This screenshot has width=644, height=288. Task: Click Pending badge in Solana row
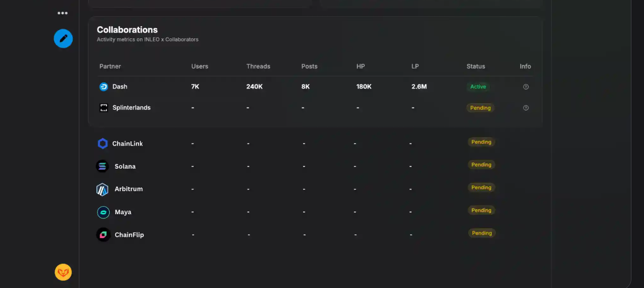(481, 164)
